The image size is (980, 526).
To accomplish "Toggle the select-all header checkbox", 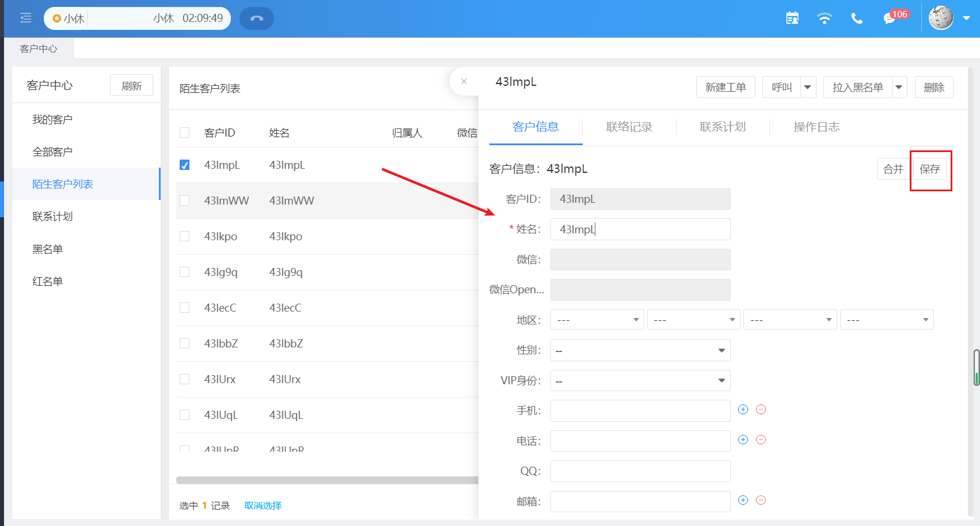I will point(184,133).
